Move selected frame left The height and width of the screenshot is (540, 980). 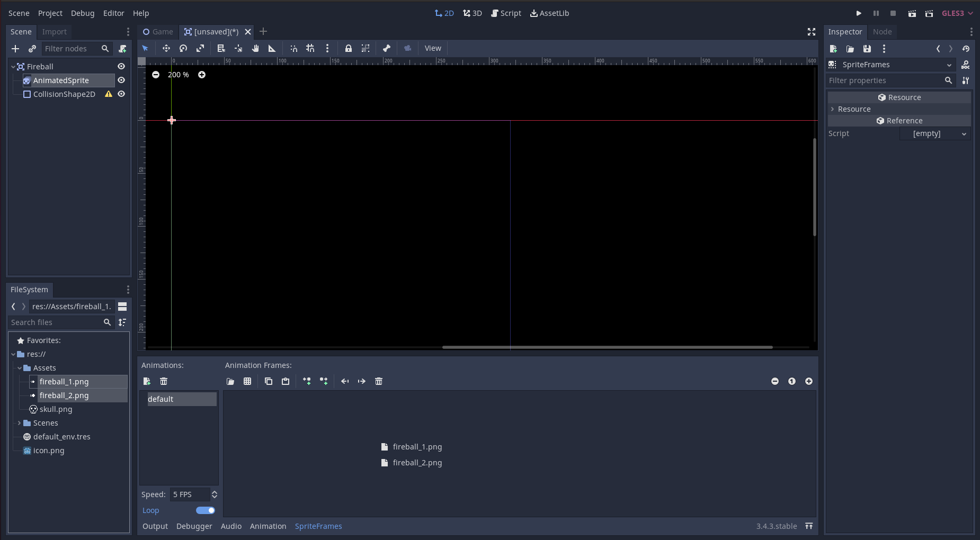pyautogui.click(x=345, y=381)
